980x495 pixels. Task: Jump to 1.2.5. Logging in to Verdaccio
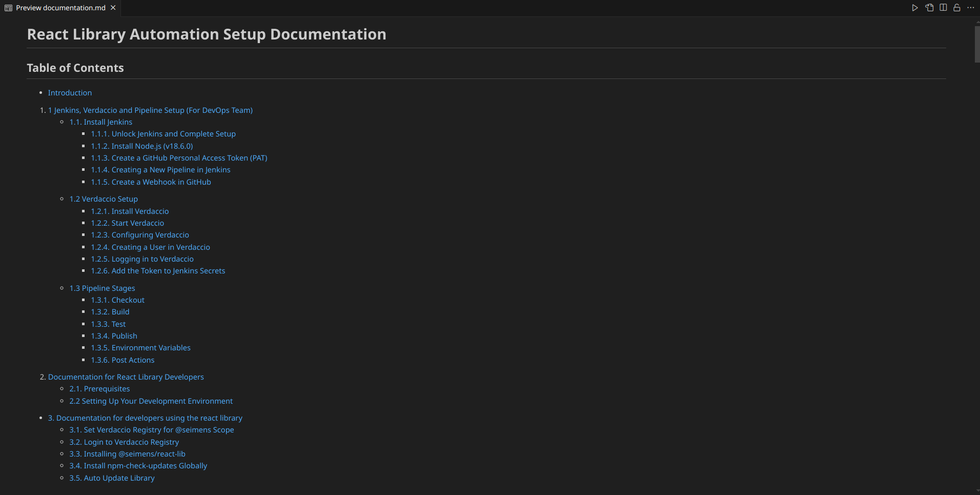(142, 259)
